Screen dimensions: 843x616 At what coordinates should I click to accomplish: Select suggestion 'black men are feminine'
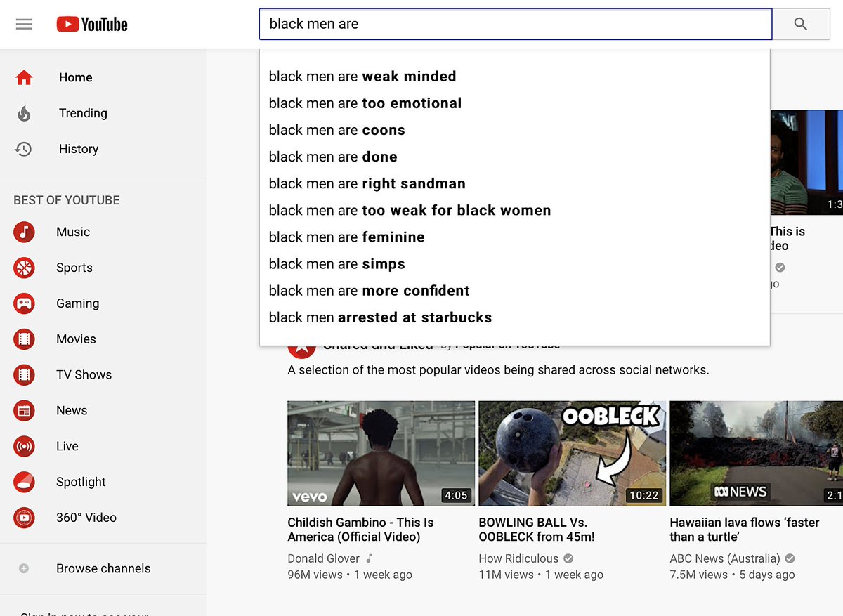(515, 237)
